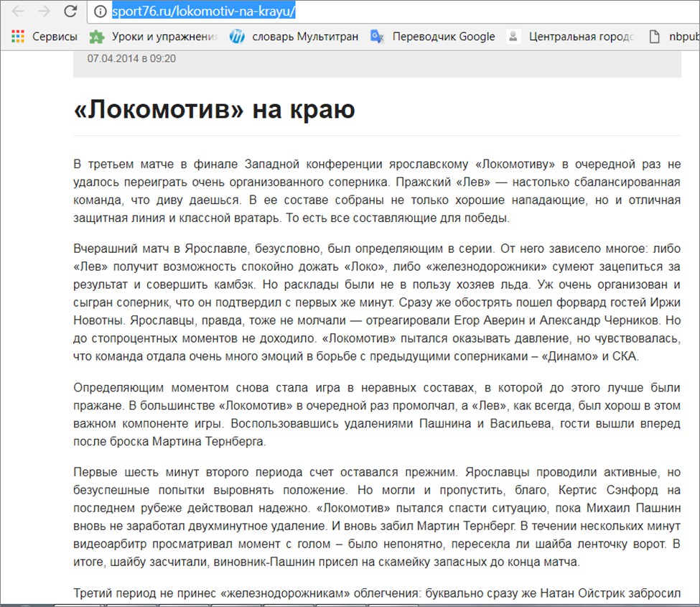Open словарь Мультитран bookmark

pos(305,37)
